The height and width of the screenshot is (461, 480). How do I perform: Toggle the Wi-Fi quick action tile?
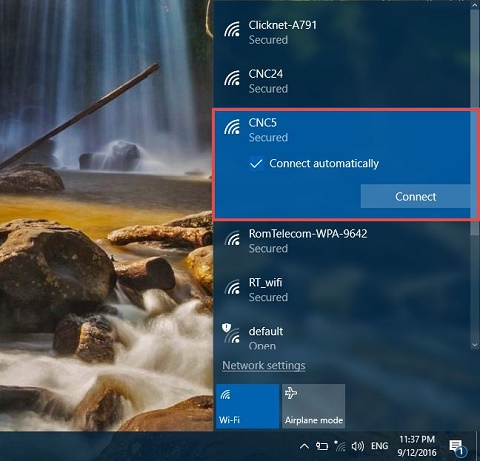247,406
